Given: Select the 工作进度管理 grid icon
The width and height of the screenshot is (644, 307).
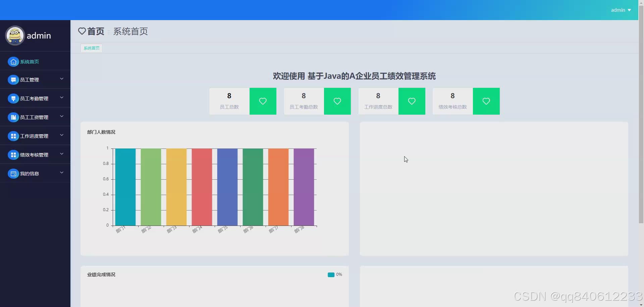Looking at the screenshot, I should (x=13, y=135).
